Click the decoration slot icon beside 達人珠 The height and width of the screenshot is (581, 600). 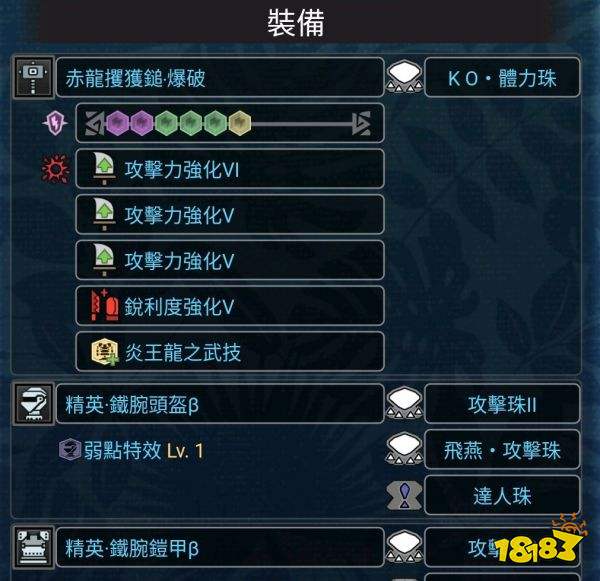(404, 495)
